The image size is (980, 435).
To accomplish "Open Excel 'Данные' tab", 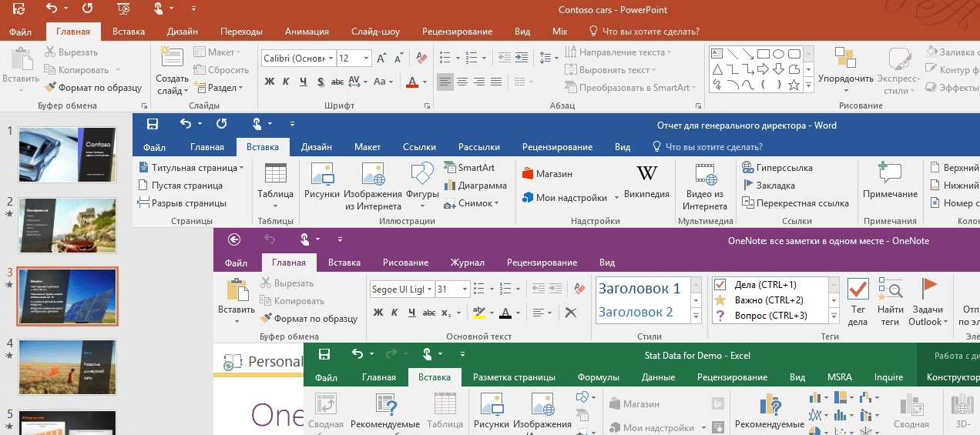I will 658,377.
